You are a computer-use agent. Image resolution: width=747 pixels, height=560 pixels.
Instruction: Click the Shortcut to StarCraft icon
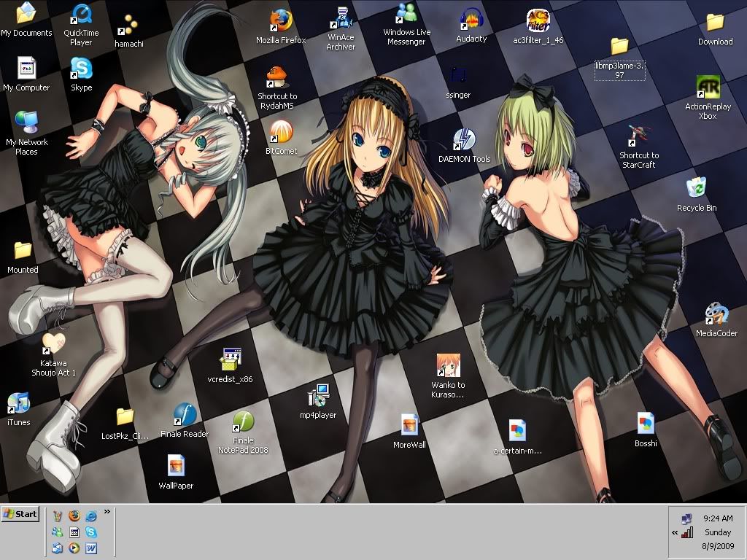tap(638, 136)
